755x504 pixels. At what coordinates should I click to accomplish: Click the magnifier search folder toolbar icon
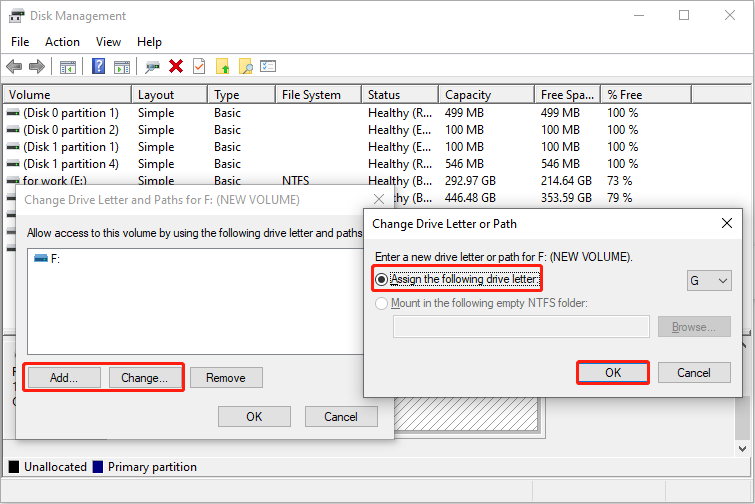pyautogui.click(x=245, y=67)
